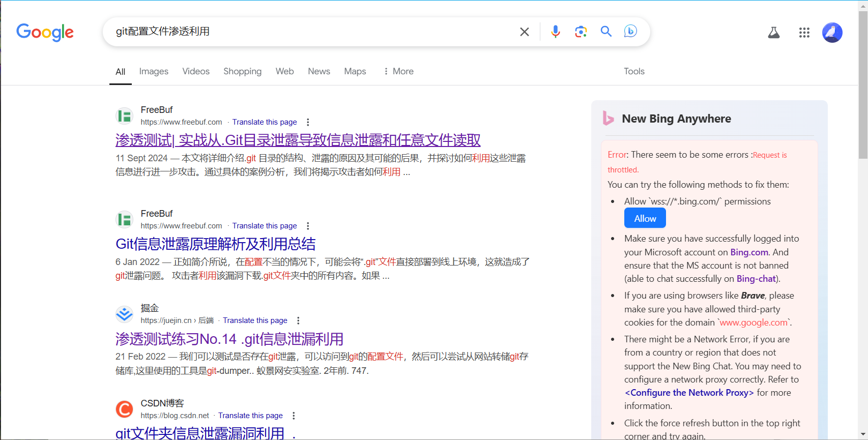This screenshot has height=440, width=868.
Task: Open result 渗透测试练习No.14 .git信息泄漏利用
Action: pyautogui.click(x=229, y=339)
